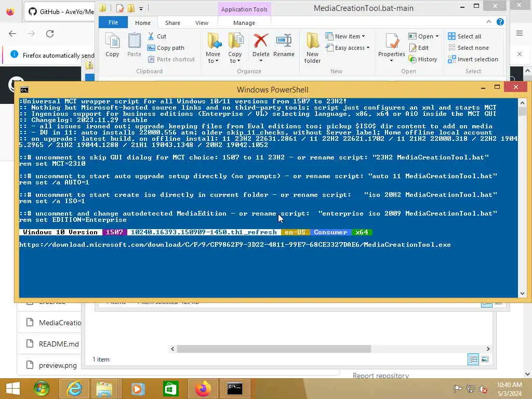The width and height of the screenshot is (532, 399).
Task: Open File Explorer from the taskbar
Action: coord(104,389)
